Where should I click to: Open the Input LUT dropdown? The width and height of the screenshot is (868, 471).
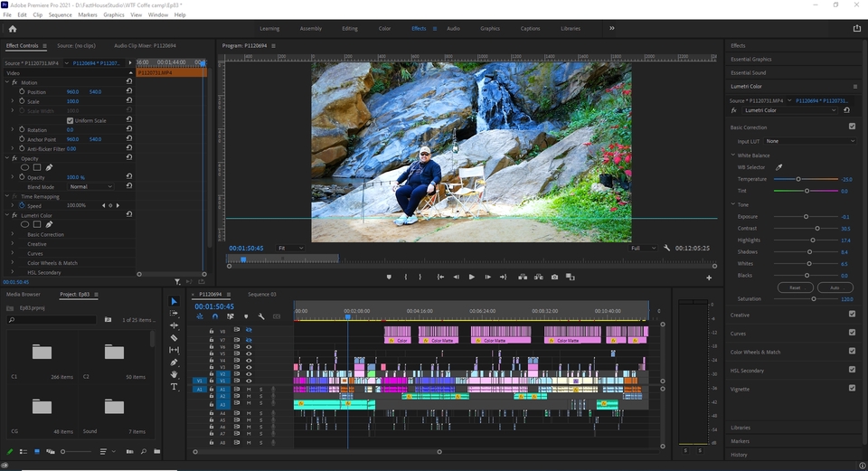click(810, 141)
